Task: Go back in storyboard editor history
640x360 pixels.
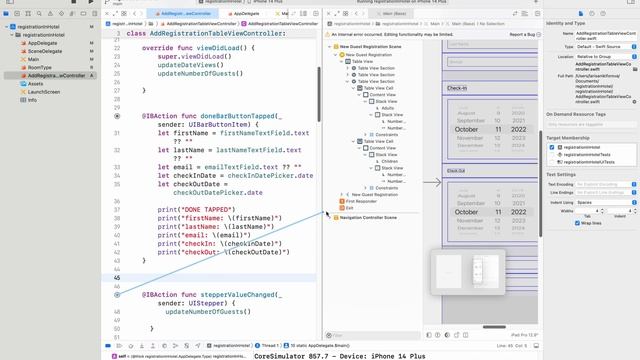Action: [x=356, y=13]
